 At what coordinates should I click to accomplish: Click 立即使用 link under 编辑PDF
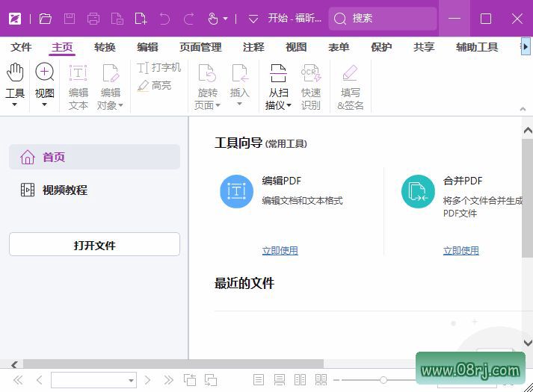tap(280, 251)
